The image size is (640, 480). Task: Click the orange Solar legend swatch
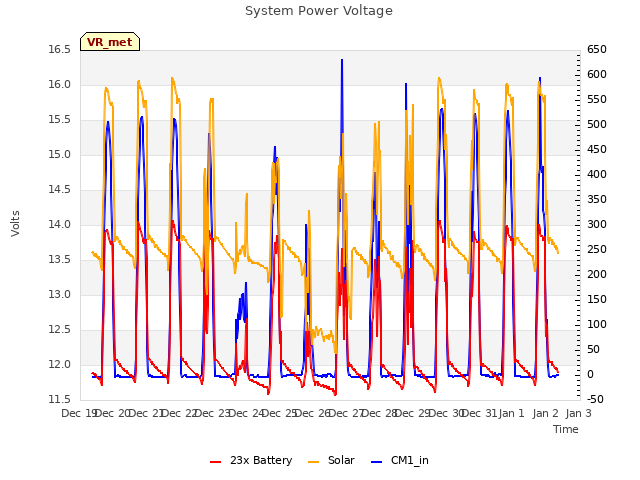click(313, 462)
